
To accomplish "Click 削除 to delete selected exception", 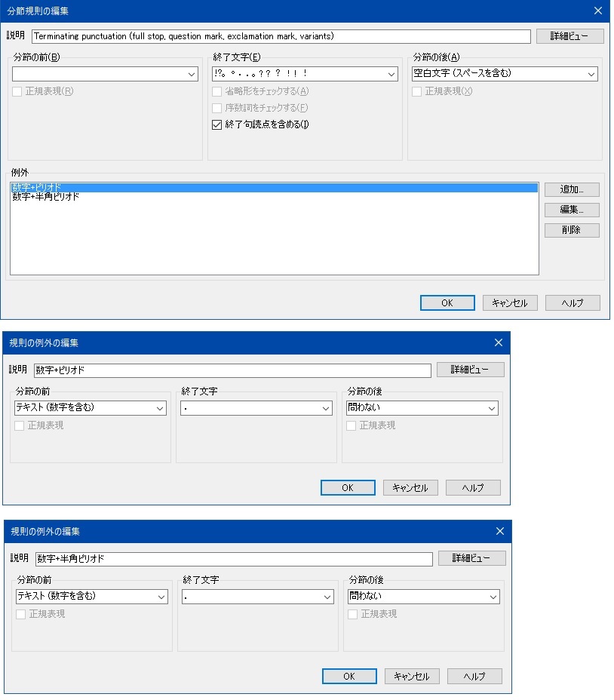I will (572, 230).
